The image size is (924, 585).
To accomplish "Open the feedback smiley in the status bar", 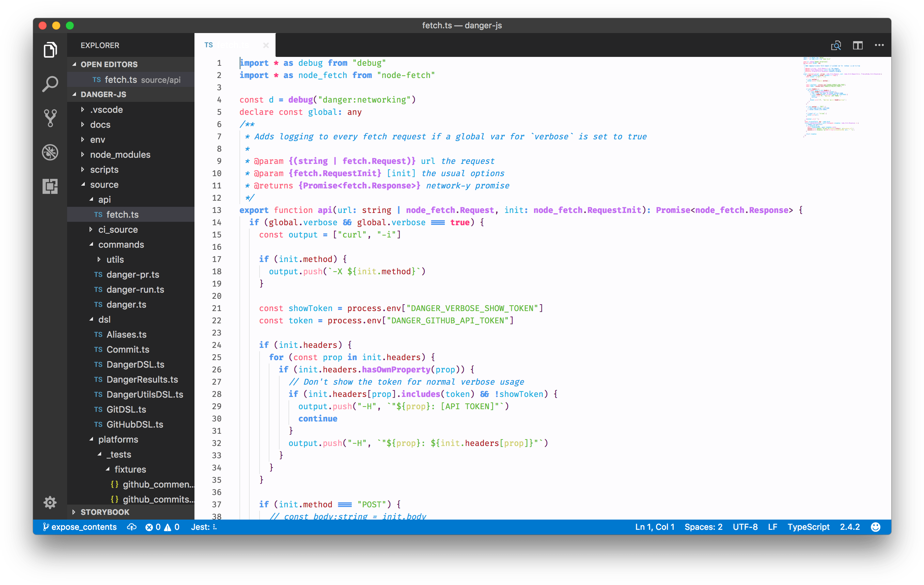I will [876, 527].
